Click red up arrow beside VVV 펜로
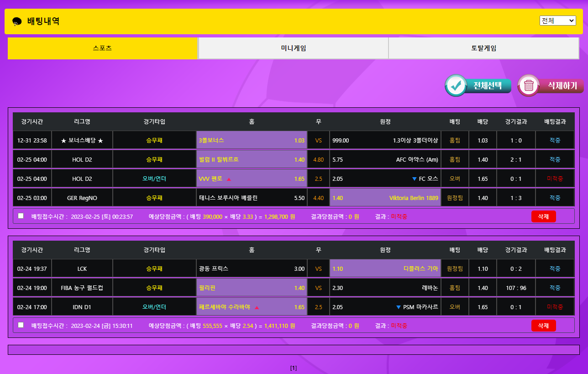This screenshot has height=374, width=588. point(229,179)
